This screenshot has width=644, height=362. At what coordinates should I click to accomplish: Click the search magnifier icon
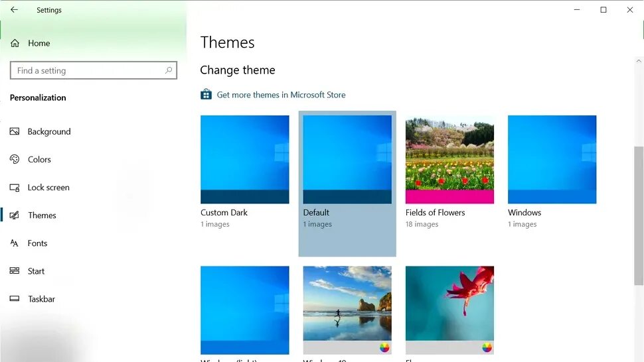coord(169,70)
